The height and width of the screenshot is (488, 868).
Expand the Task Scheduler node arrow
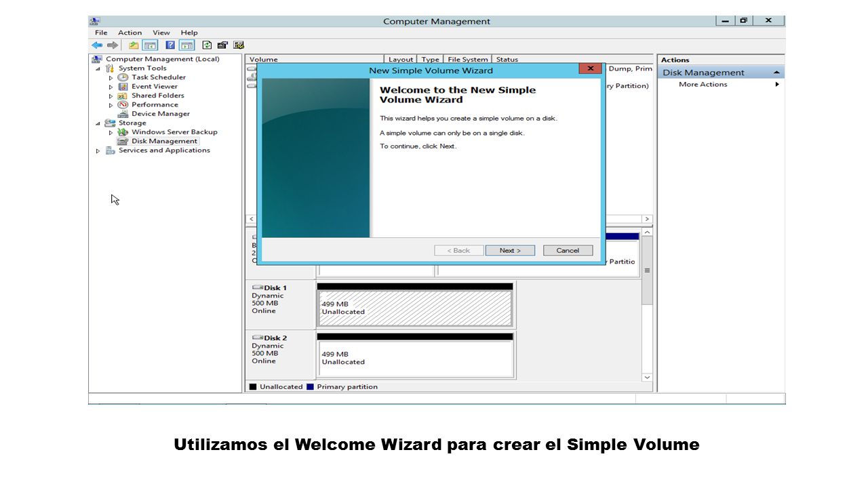[111, 78]
